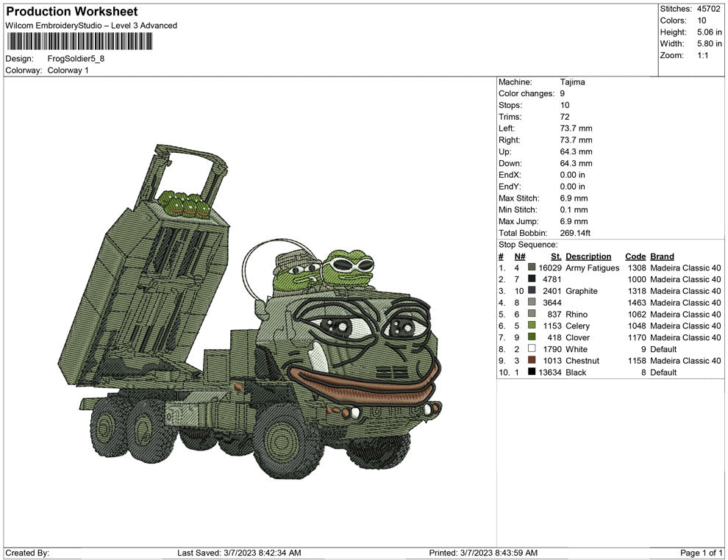Click the 'Color changes:' label

(527, 94)
